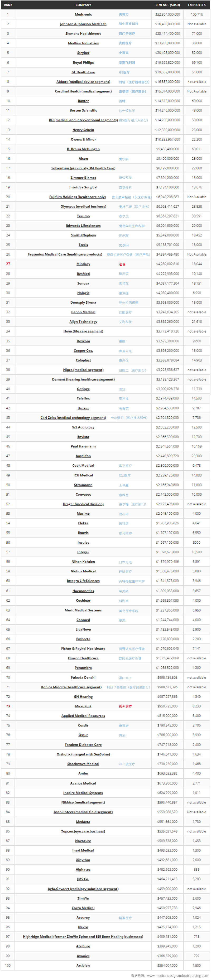Viewport: 211px width, 980px height.
Task: Click the Straumann company link
Action: point(83,485)
